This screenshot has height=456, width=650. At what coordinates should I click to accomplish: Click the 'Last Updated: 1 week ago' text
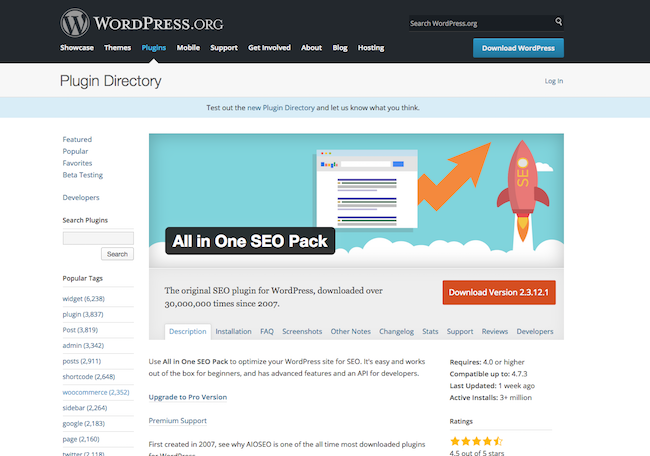click(x=492, y=386)
